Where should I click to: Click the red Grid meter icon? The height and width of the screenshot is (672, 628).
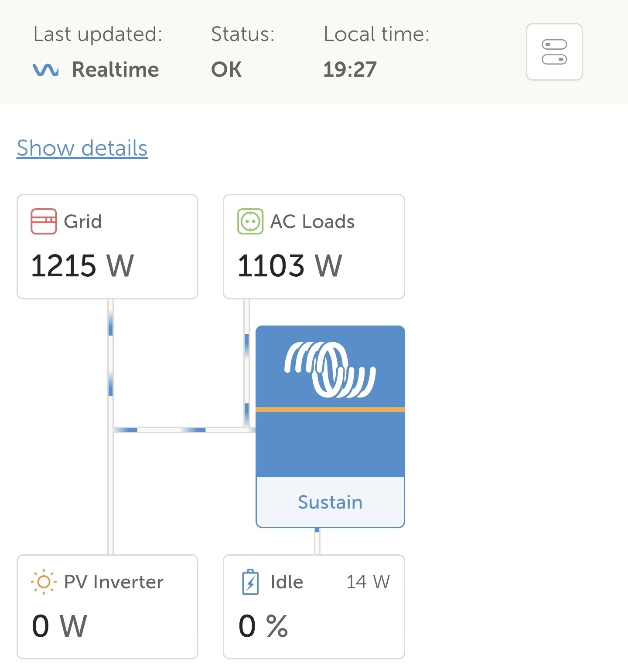[44, 221]
